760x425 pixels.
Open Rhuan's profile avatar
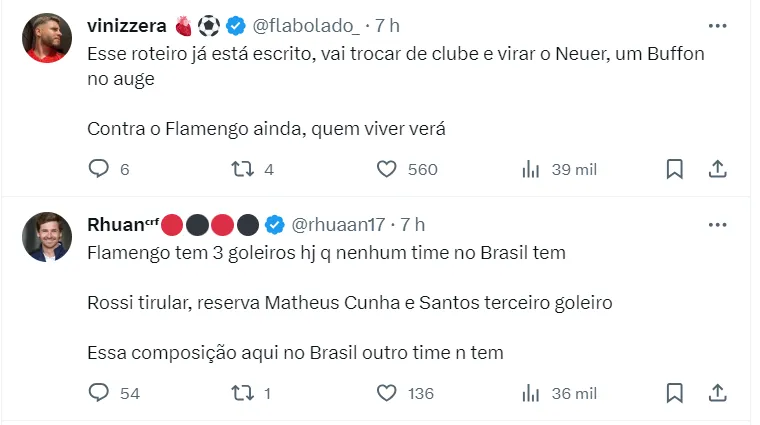(x=48, y=237)
